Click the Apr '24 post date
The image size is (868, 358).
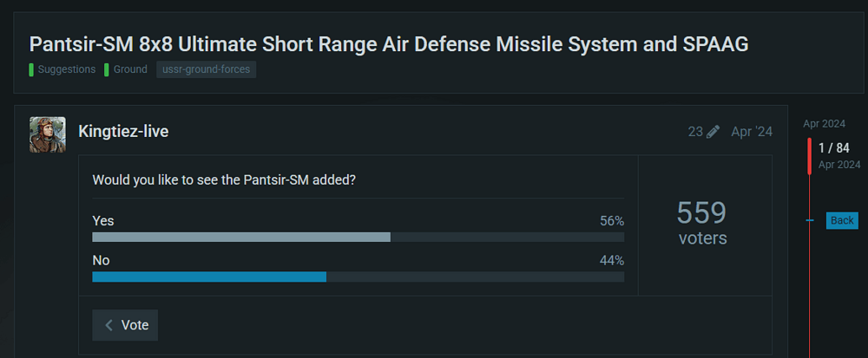(751, 132)
